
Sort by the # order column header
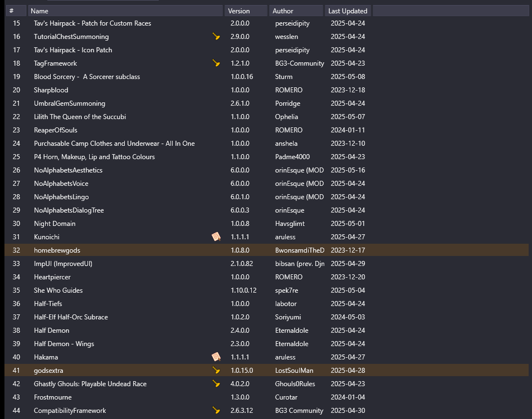click(x=16, y=11)
